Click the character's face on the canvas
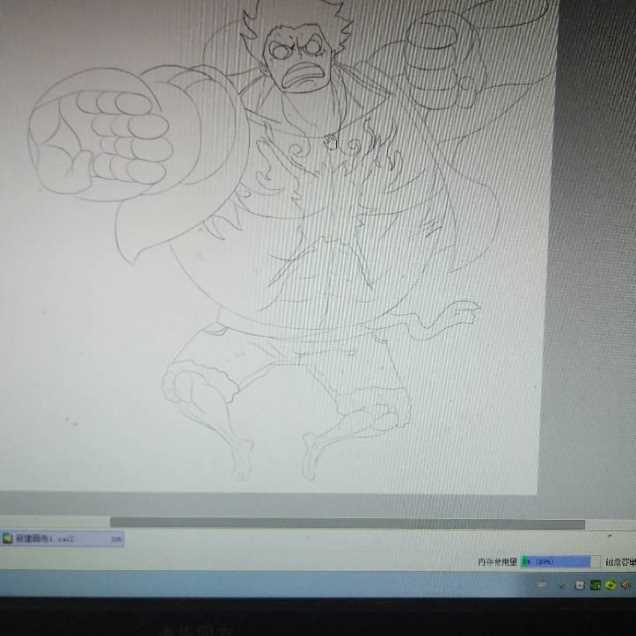The width and height of the screenshot is (636, 636). point(299,57)
